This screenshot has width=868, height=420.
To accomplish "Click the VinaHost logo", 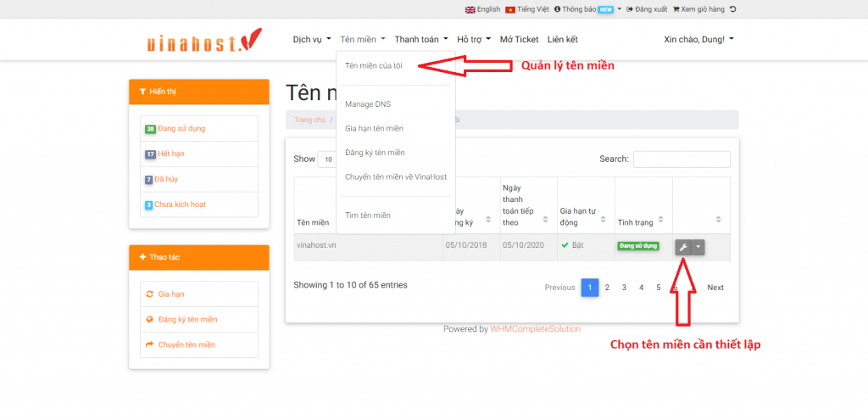I will [x=203, y=40].
